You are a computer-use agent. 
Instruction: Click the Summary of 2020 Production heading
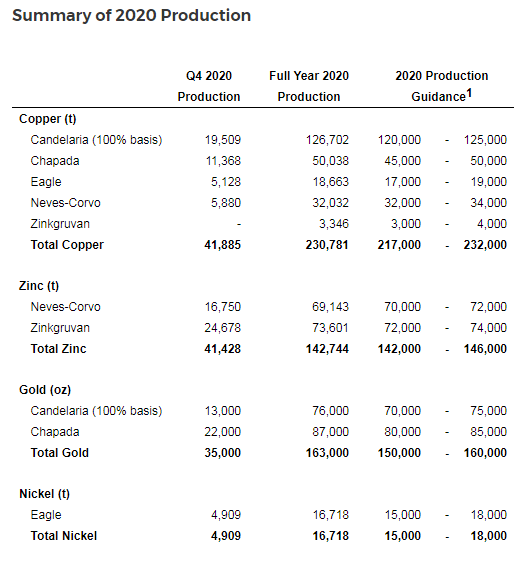point(131,15)
